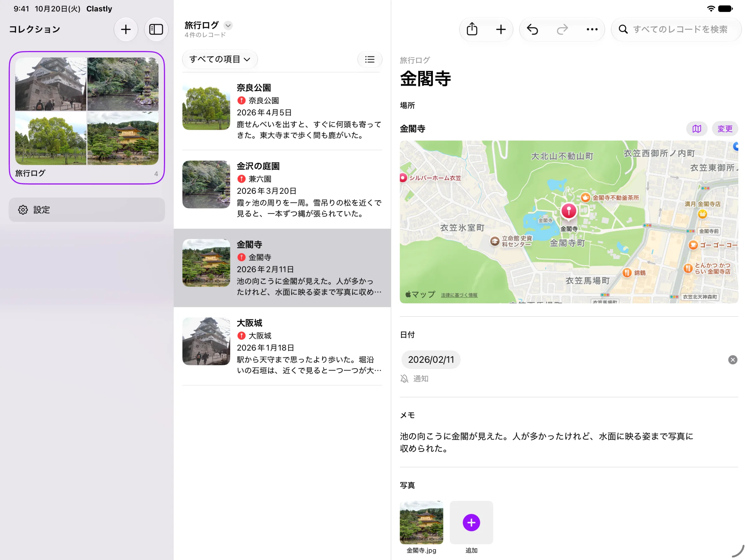Clear the date with the x icon

(732, 360)
